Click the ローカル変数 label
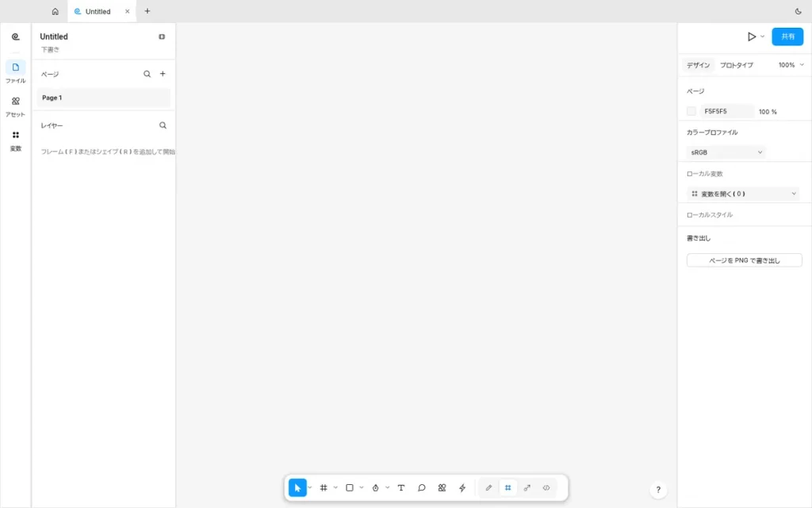The image size is (812, 508). tap(705, 174)
